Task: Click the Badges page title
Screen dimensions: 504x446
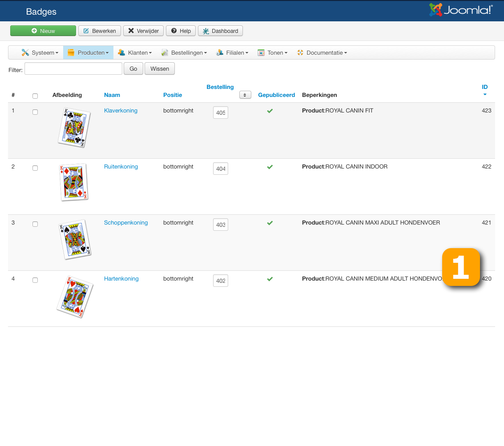Action: point(41,12)
